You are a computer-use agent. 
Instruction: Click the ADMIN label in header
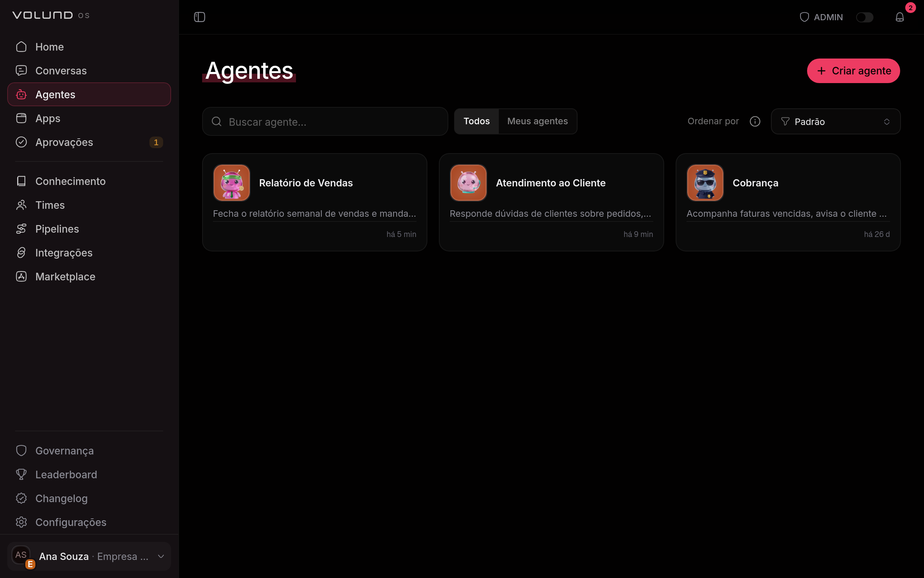(x=828, y=17)
